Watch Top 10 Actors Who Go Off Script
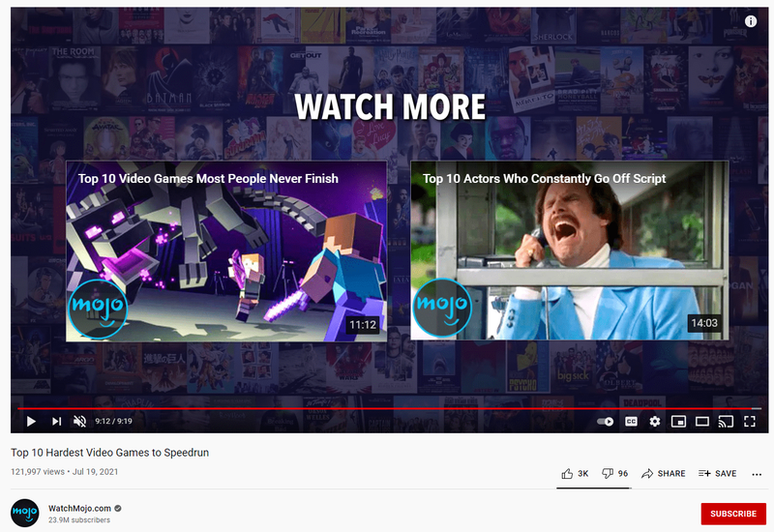Screen dimensions: 774x532 click(570, 251)
